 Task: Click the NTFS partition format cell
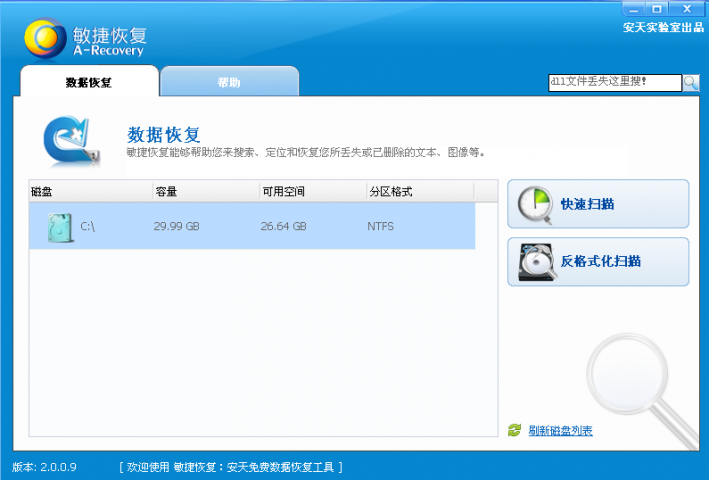point(380,226)
